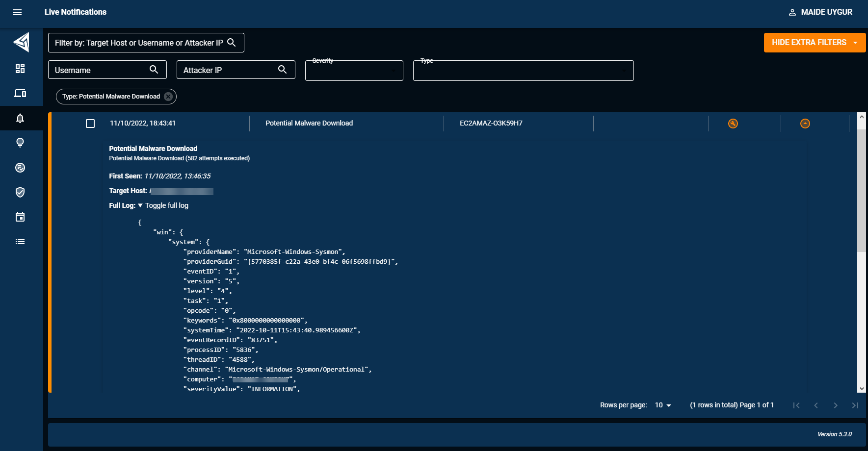
Task: Open the hamburger navigation menu
Action: point(17,12)
